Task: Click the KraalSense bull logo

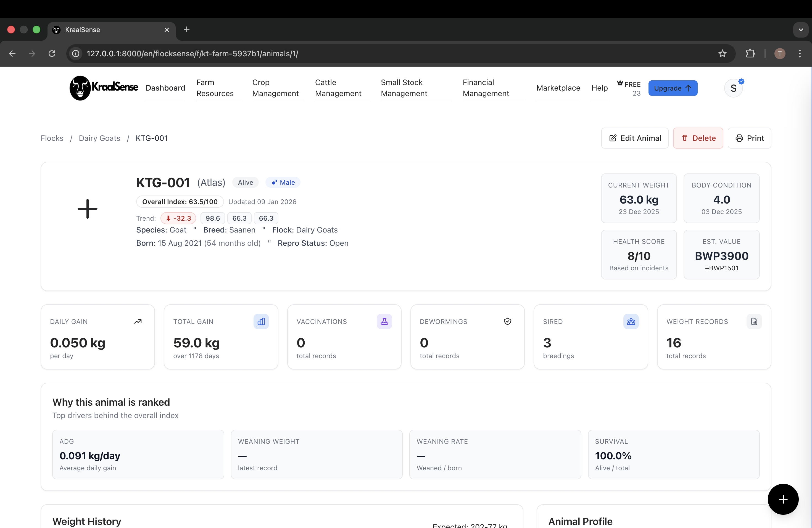Action: click(x=81, y=88)
